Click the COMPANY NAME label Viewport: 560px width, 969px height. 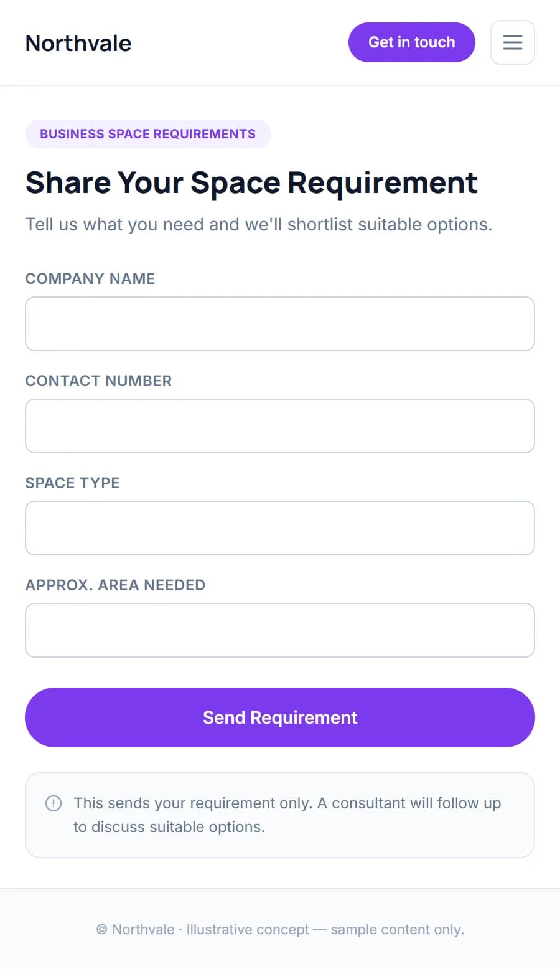90,278
